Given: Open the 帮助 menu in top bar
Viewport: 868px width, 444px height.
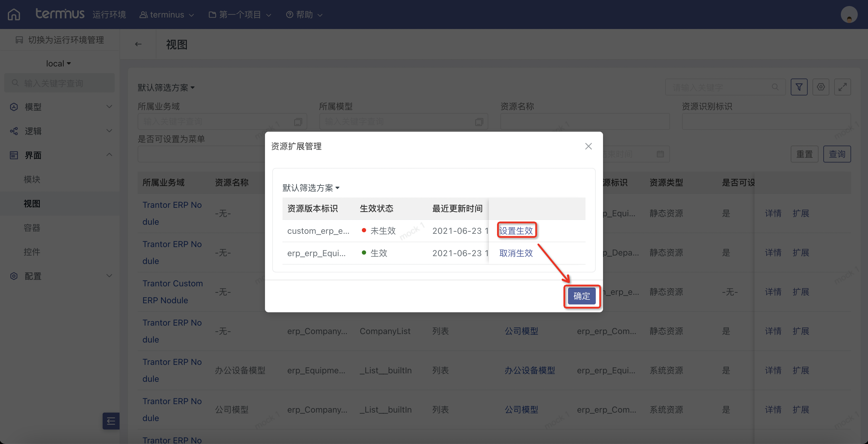Looking at the screenshot, I should (x=304, y=15).
